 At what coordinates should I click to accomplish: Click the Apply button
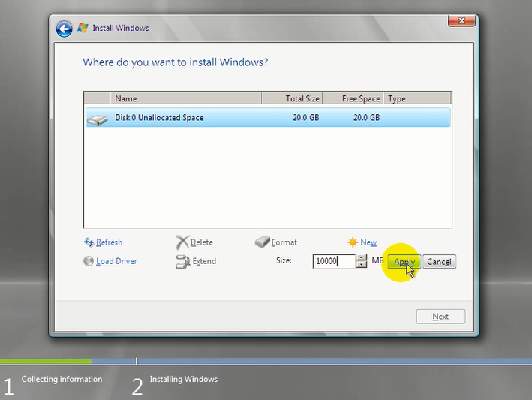point(404,262)
